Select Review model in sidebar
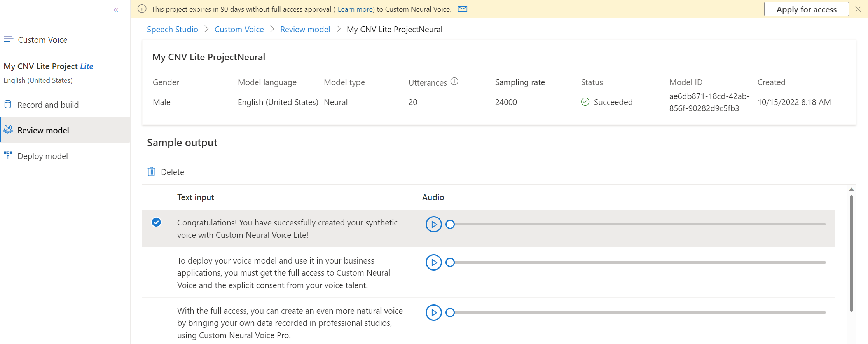The width and height of the screenshot is (868, 344). pyautogui.click(x=43, y=130)
